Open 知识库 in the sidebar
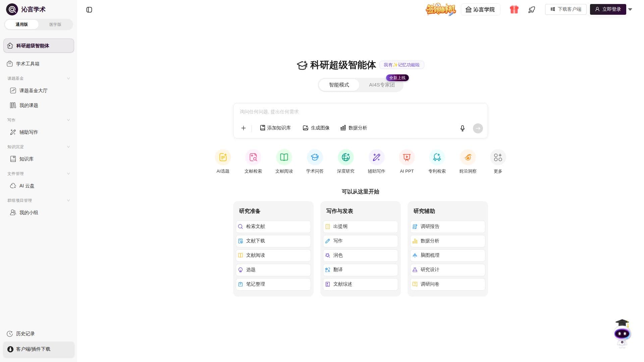This screenshot has width=644, height=362. click(39, 159)
